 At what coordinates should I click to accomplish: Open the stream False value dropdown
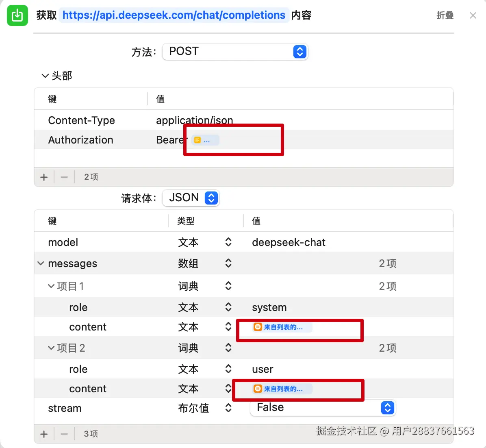pyautogui.click(x=323, y=408)
